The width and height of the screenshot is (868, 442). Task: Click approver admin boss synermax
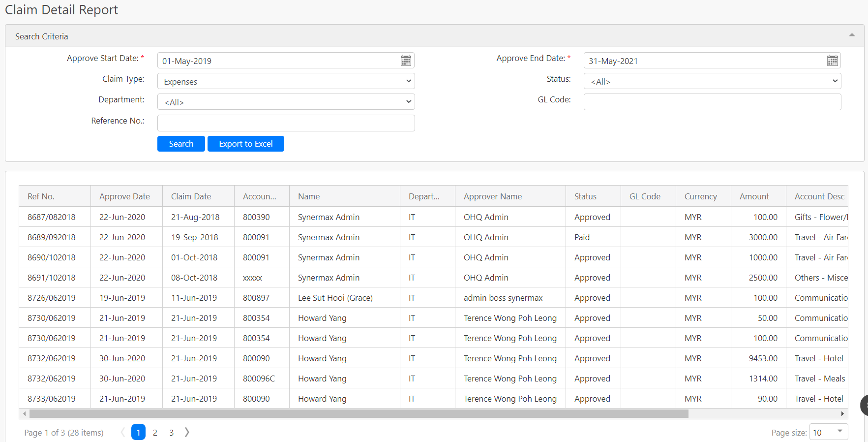coord(503,298)
